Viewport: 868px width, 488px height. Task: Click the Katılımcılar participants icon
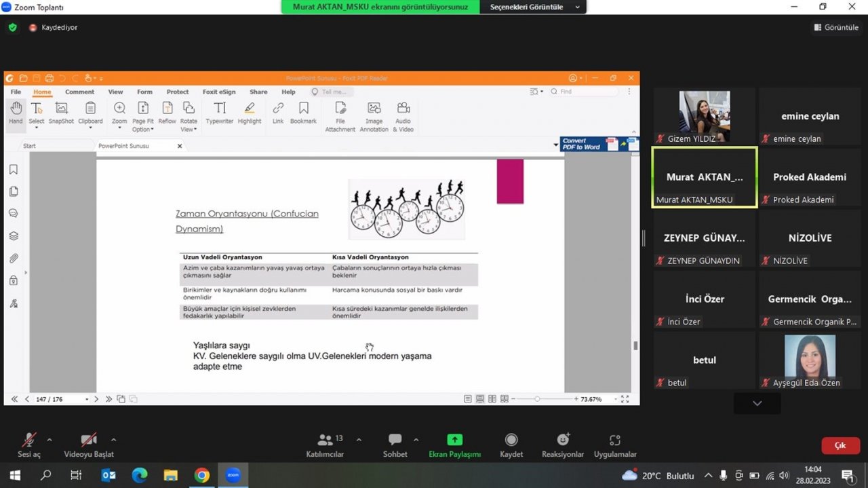325,440
